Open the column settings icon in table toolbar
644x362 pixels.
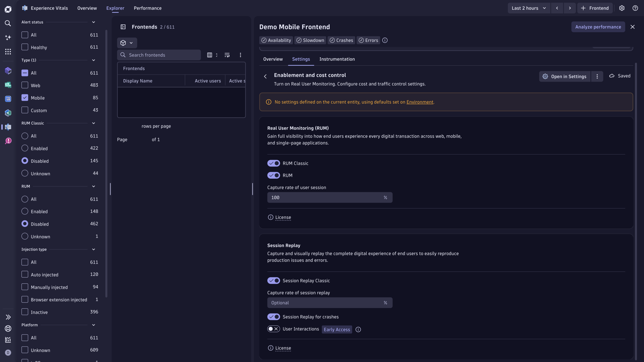pos(210,55)
